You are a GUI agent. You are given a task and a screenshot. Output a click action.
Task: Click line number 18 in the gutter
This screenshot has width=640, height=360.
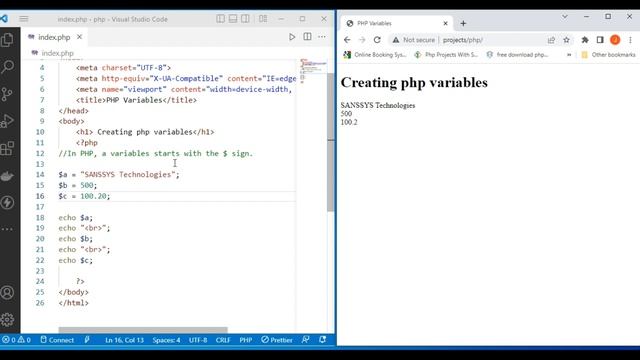click(x=40, y=218)
